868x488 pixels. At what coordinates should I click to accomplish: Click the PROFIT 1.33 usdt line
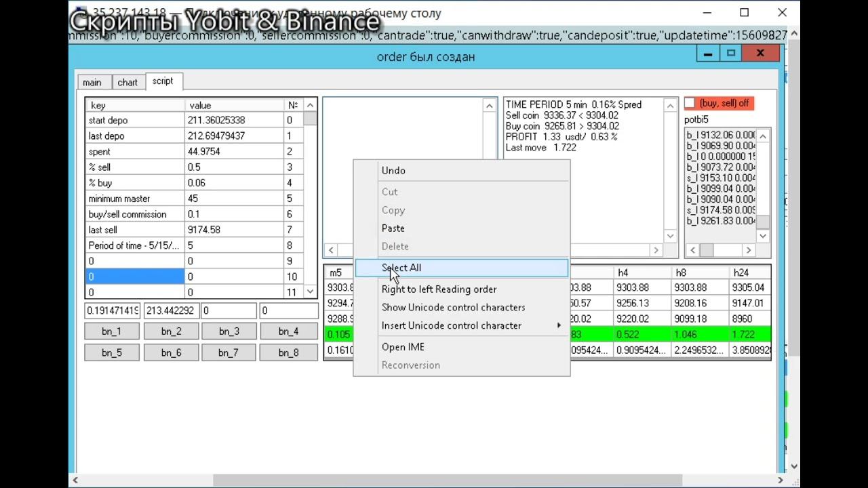[x=561, y=137]
